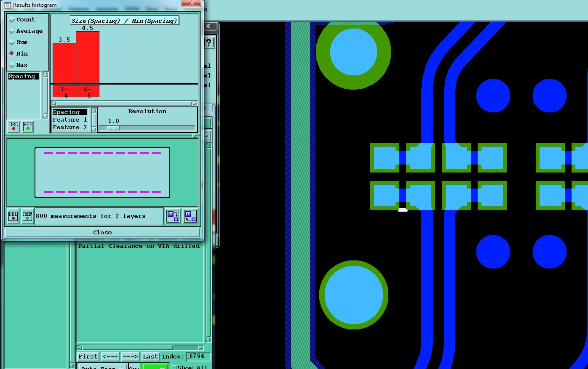This screenshot has height=369, width=588.
Task: Click the Last navigation button
Action: click(150, 356)
